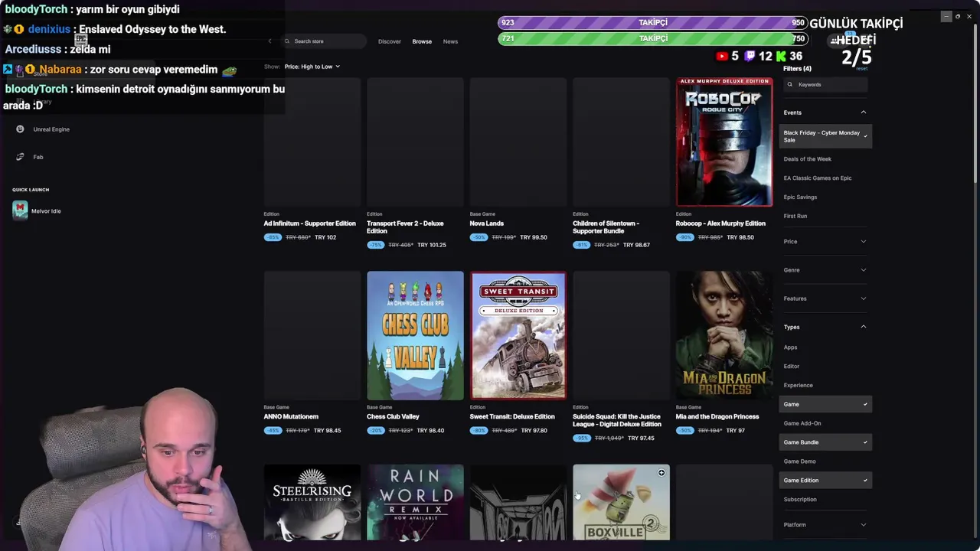Viewport: 980px width, 551px height.
Task: Click the TRY 97 price text
Action: pyautogui.click(x=735, y=431)
